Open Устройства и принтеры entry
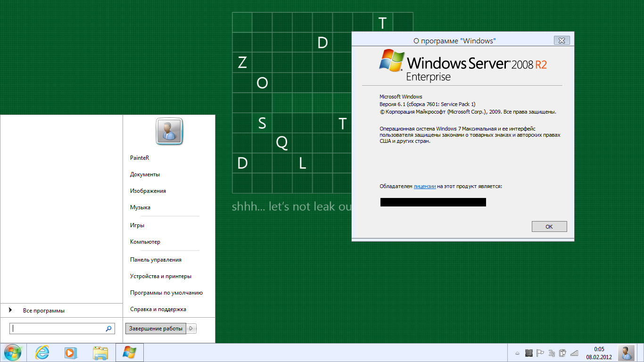 160,276
